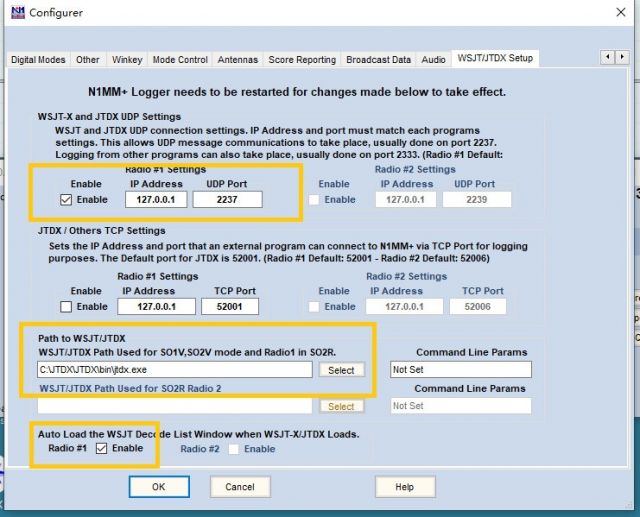Viewport: 640px width, 517px height.
Task: Select the WSJT/JTDX Setup tab
Action: 495,58
